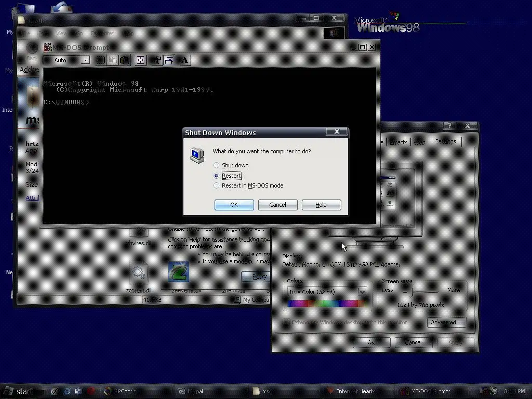Click the help question mark in Display Properties
532x399 pixels.
[450, 126]
